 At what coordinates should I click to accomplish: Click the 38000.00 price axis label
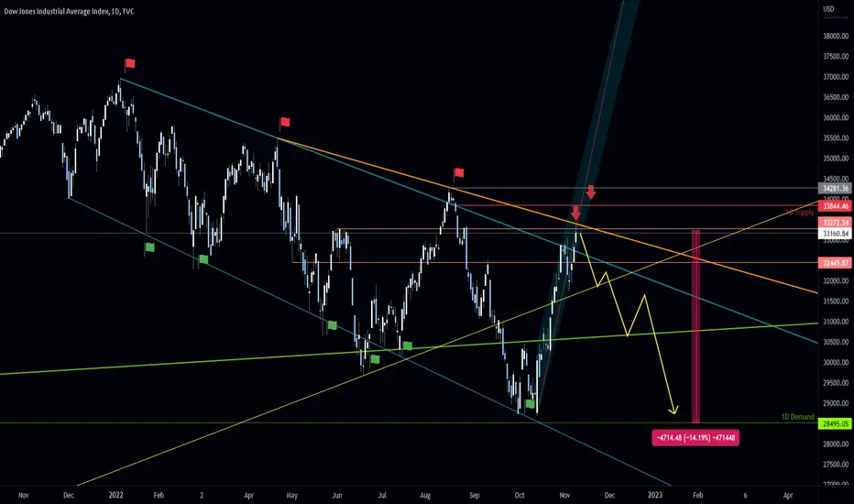point(836,36)
